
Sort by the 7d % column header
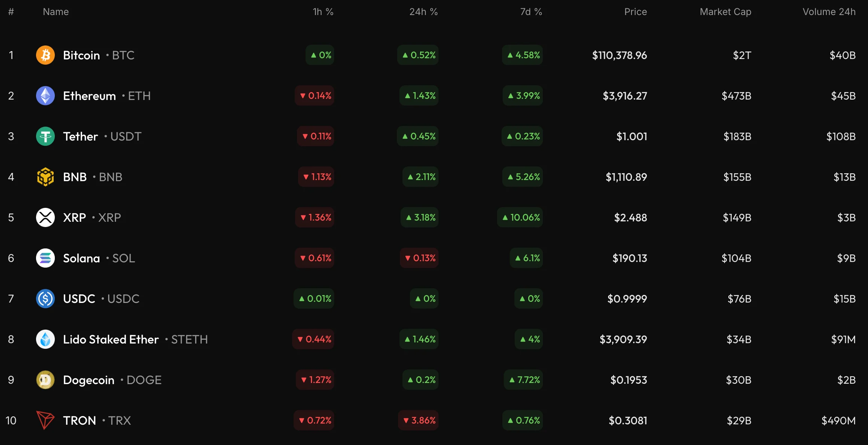click(531, 12)
